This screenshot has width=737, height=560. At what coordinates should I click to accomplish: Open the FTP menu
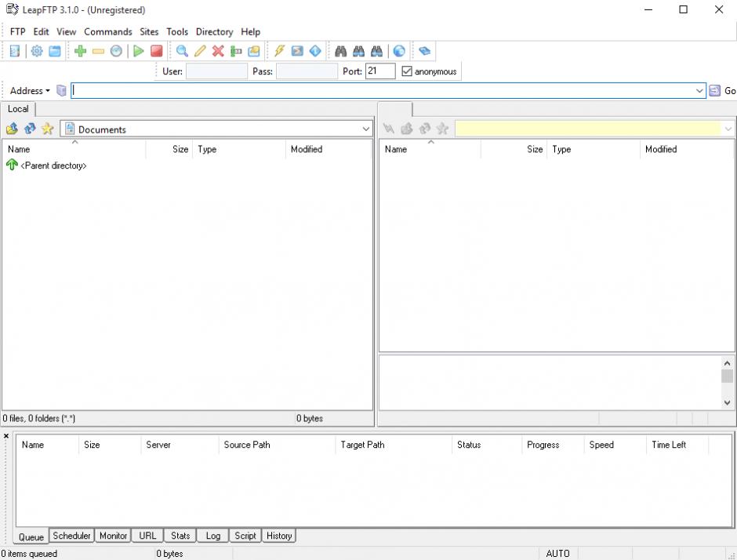tap(17, 31)
